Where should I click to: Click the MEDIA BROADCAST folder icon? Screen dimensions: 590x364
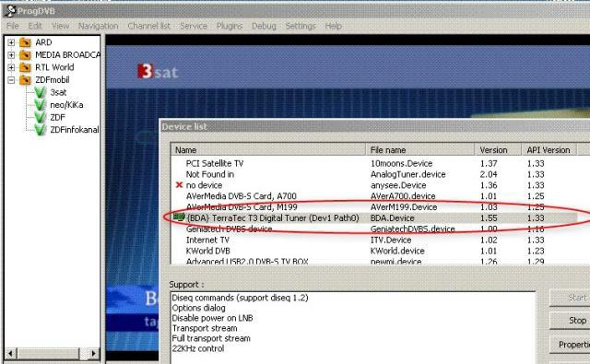pos(25,55)
